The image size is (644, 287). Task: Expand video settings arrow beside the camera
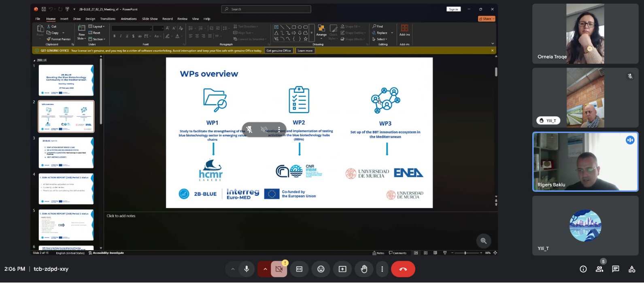pyautogui.click(x=265, y=269)
